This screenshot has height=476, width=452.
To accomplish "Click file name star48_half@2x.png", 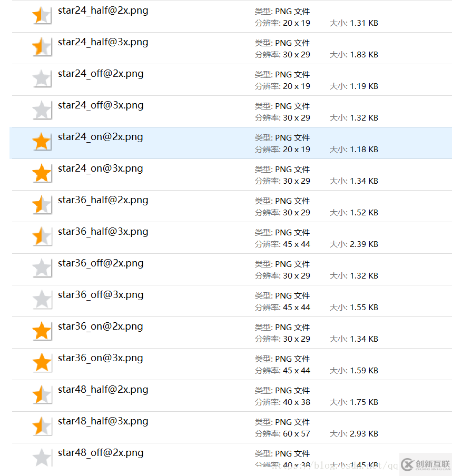I will pos(103,390).
